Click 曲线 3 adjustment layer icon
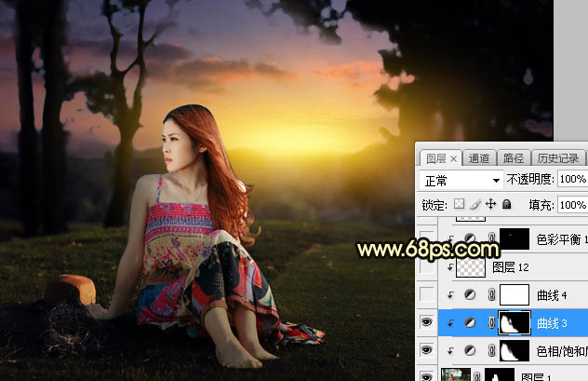 tap(470, 322)
